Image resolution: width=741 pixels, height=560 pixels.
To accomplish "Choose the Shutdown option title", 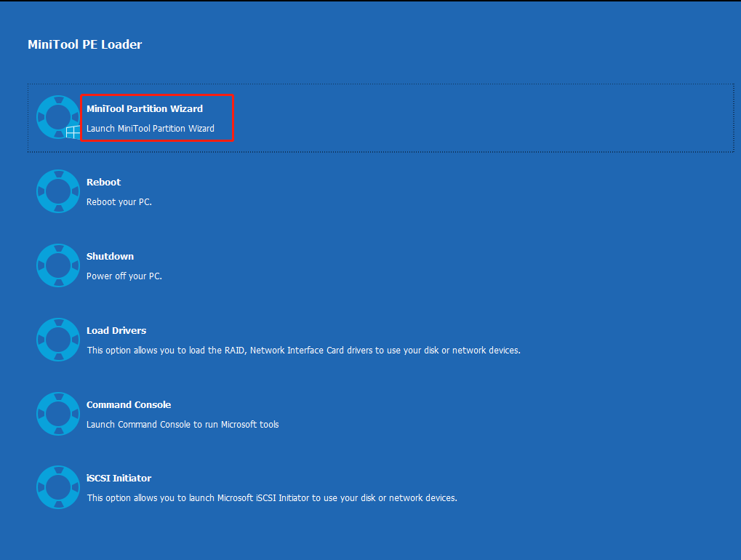I will coord(110,257).
